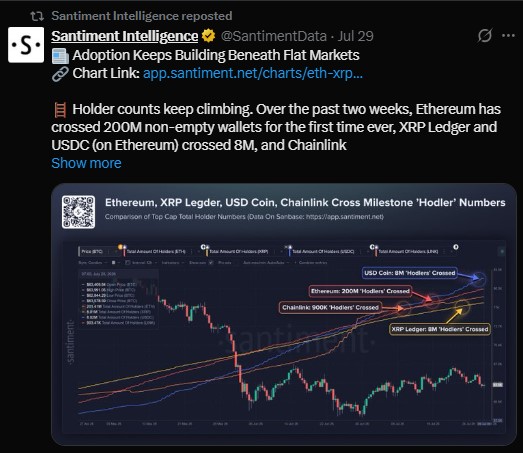The width and height of the screenshot is (523, 453).
Task: Select Total Amount Of Holders (XRP) metric
Action: [x=238, y=252]
